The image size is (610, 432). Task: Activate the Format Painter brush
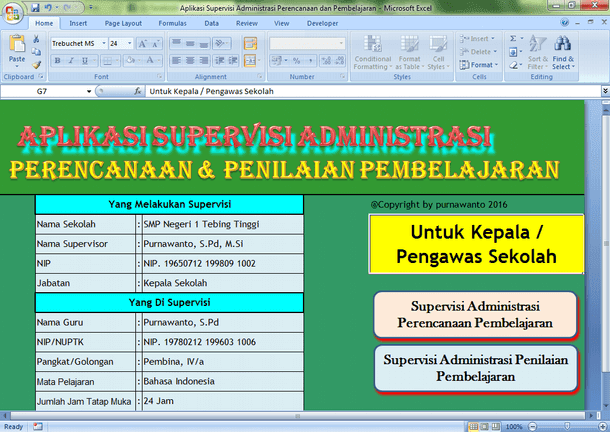pos(36,64)
